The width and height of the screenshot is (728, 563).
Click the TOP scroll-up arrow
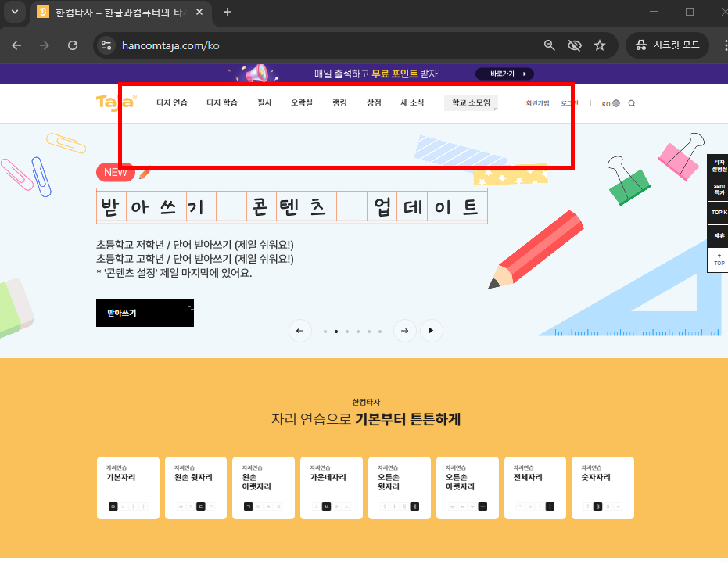click(717, 259)
